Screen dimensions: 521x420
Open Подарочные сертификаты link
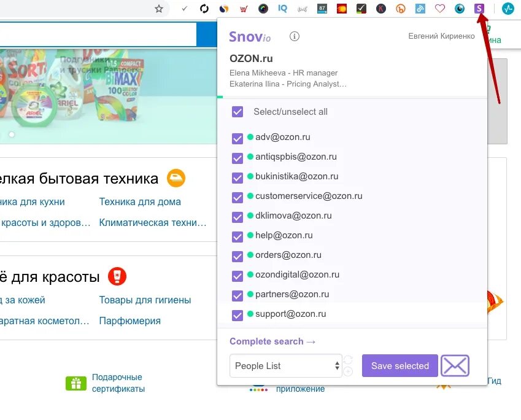[118, 383]
